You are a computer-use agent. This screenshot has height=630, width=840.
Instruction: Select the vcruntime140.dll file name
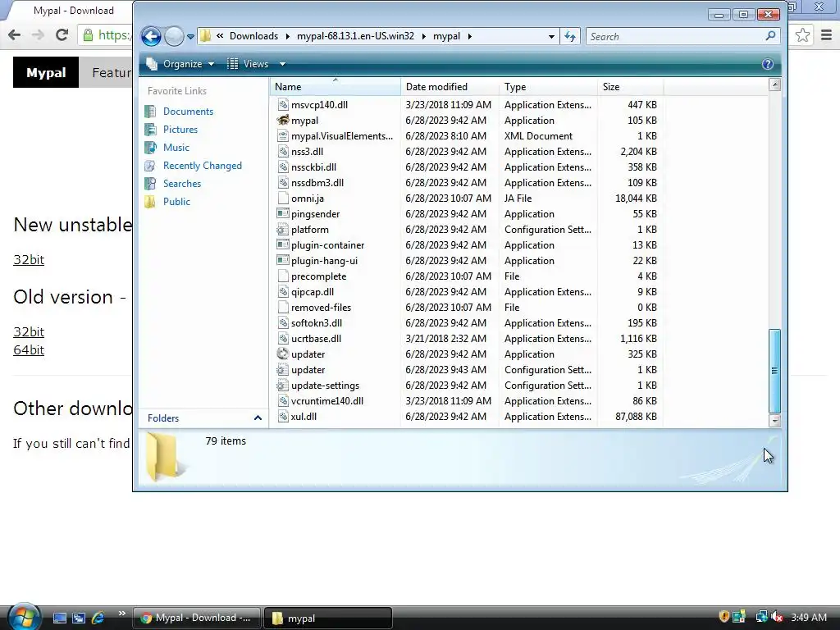[326, 400]
